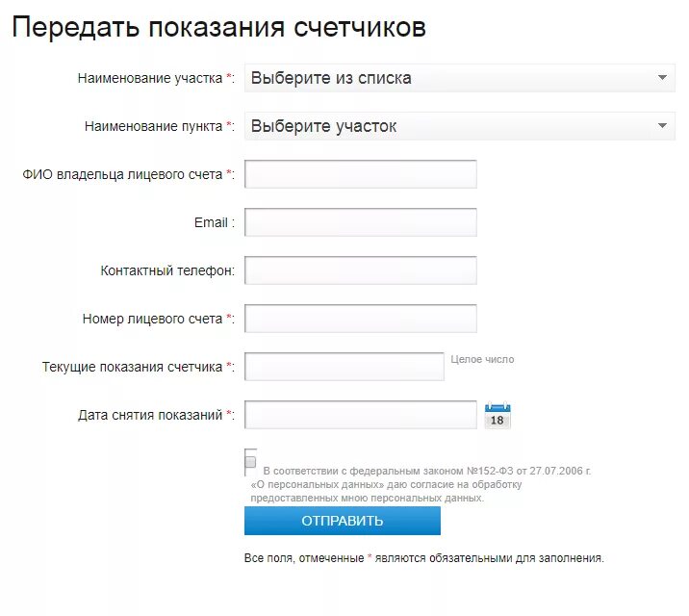689x616 pixels.
Task: Click the 'Передать показания счетчиков' heading
Action: click(218, 27)
